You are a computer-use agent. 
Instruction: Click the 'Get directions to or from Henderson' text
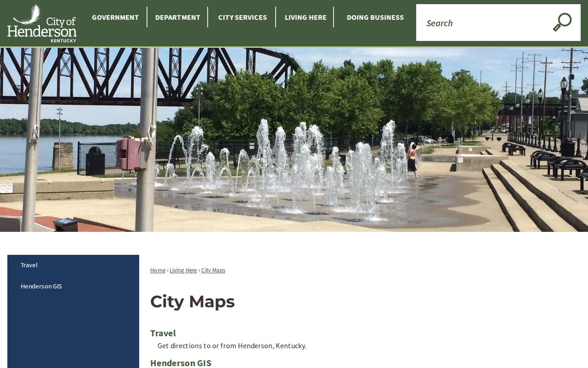pos(232,345)
